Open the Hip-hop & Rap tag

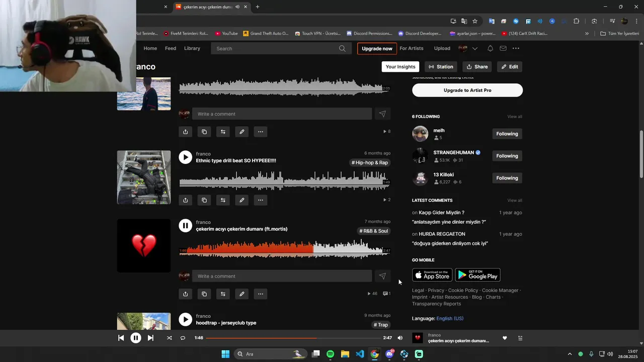pos(370,163)
